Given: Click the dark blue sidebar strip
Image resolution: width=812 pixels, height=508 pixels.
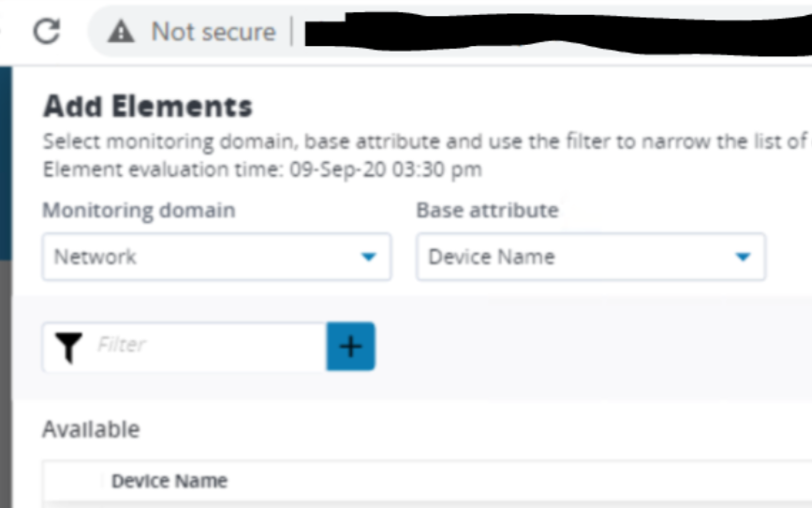Looking at the screenshot, I should [6, 163].
